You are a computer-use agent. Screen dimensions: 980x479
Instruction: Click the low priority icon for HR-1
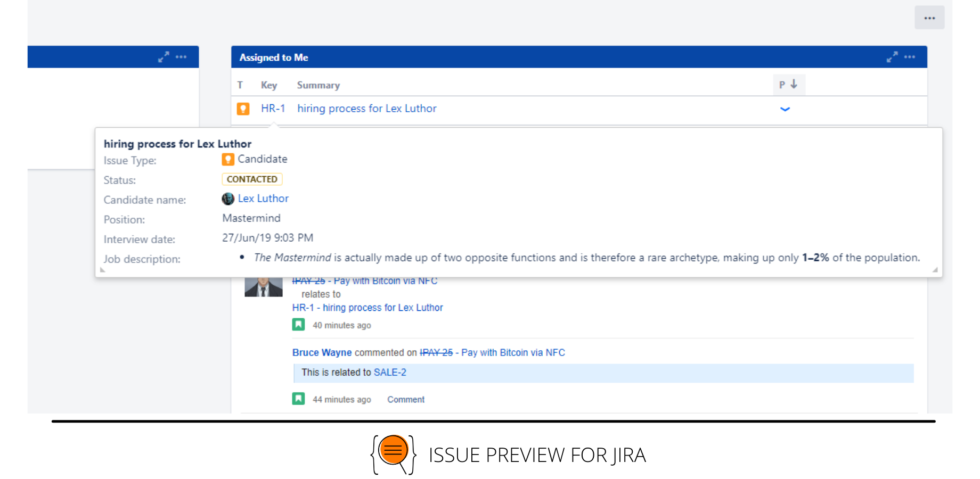pos(785,109)
